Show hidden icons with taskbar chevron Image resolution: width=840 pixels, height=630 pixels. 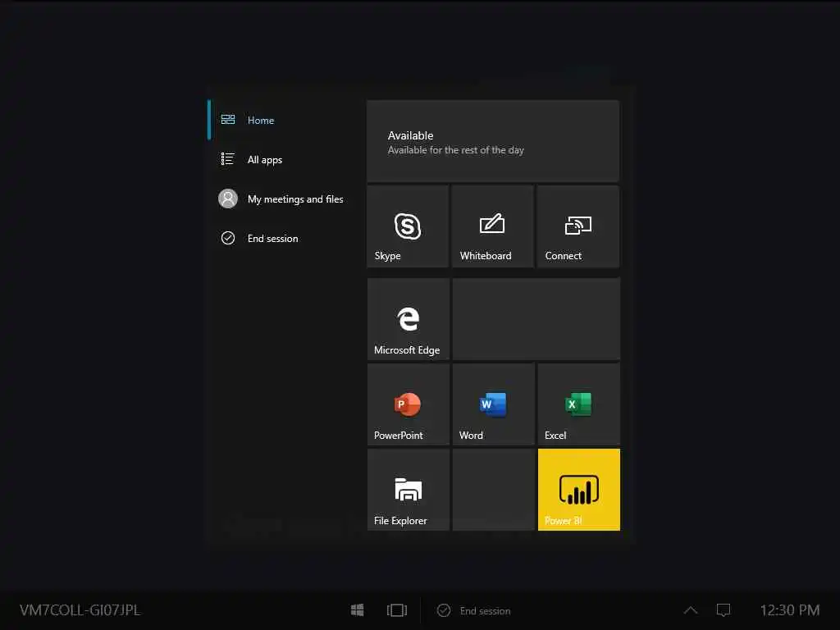[691, 610]
